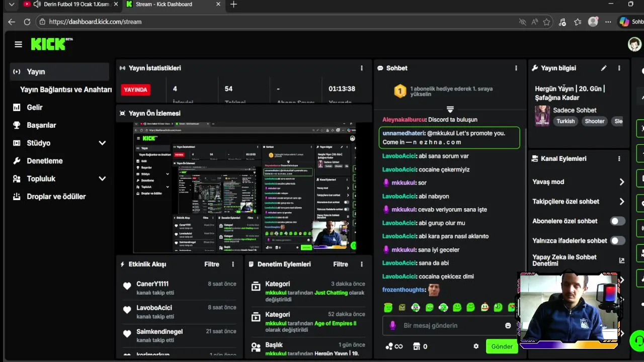Click the YAYINDA live badge
Screen dimensions: 644x362
(x=135, y=89)
